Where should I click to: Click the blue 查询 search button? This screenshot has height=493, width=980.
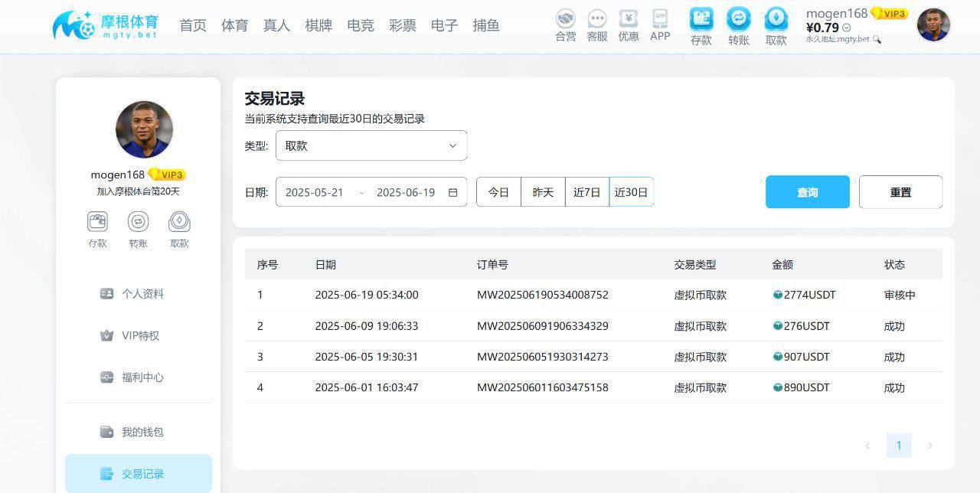pyautogui.click(x=807, y=192)
